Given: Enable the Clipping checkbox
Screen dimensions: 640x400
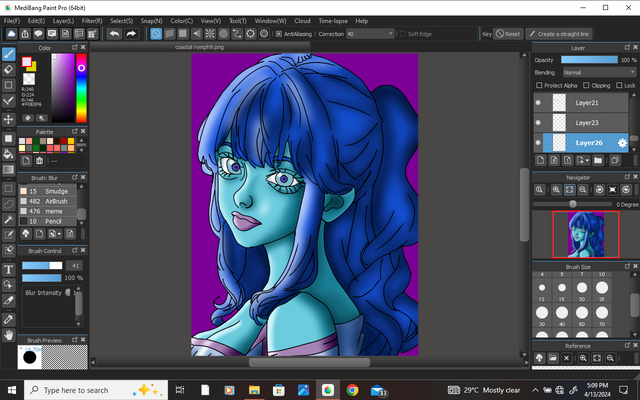Looking at the screenshot, I should (586, 85).
